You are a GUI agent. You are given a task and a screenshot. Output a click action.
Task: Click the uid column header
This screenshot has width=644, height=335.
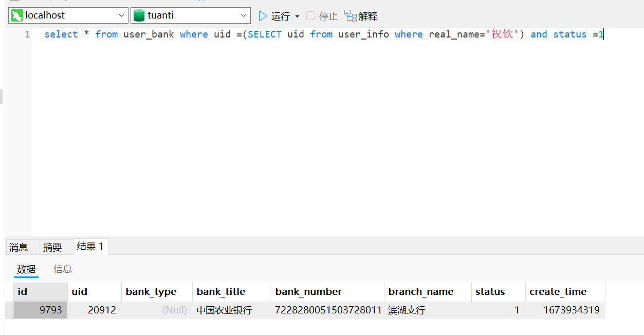pos(95,292)
